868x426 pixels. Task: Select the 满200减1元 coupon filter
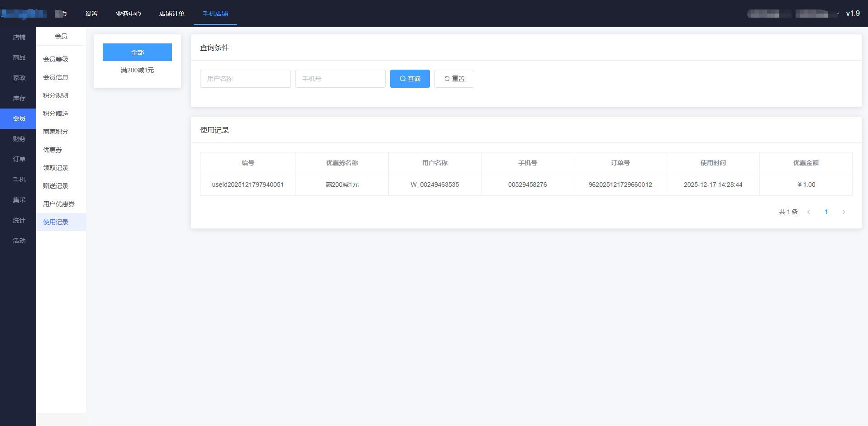pyautogui.click(x=137, y=70)
